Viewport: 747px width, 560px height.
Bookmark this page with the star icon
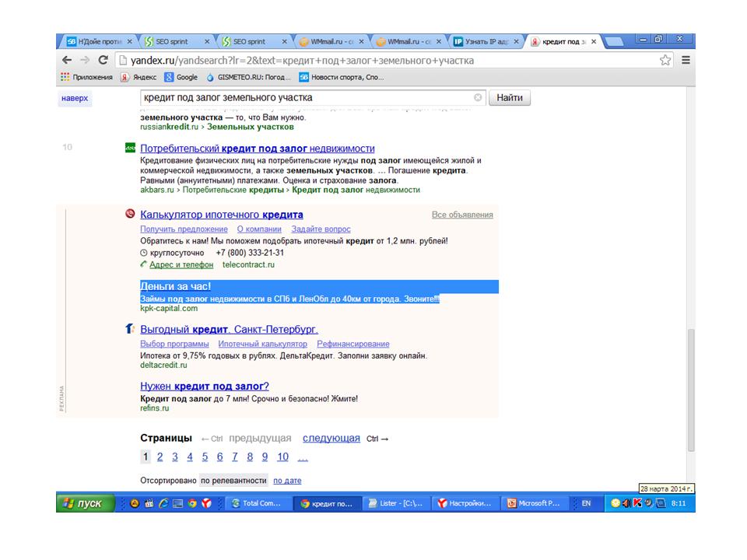pos(665,60)
